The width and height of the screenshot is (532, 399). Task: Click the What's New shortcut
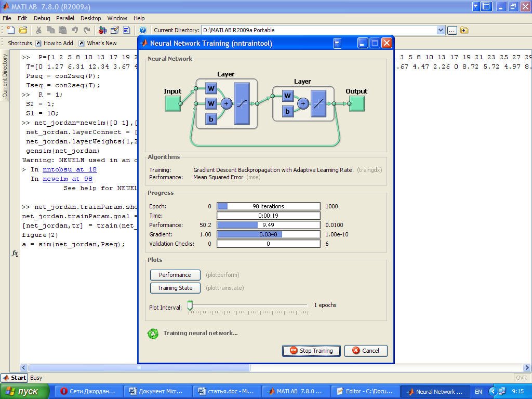point(98,43)
